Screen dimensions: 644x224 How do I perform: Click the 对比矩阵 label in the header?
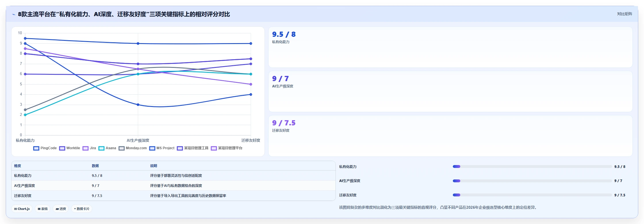pos(624,14)
